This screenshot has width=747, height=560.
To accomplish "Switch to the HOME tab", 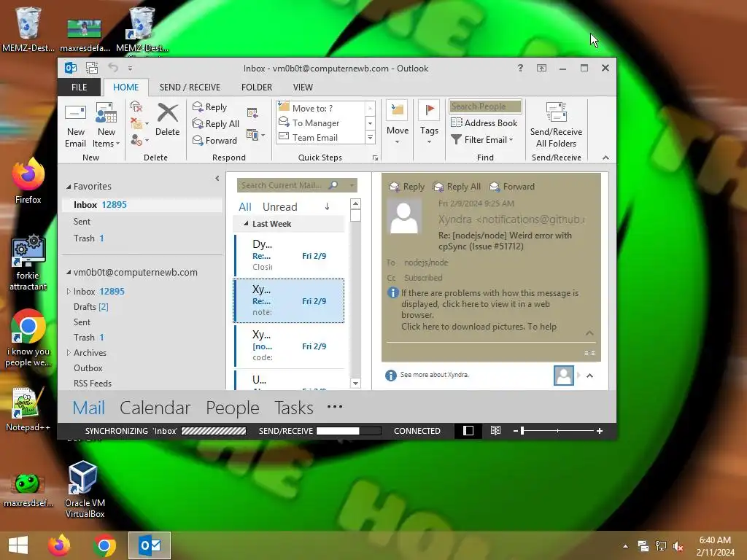I will [x=125, y=87].
